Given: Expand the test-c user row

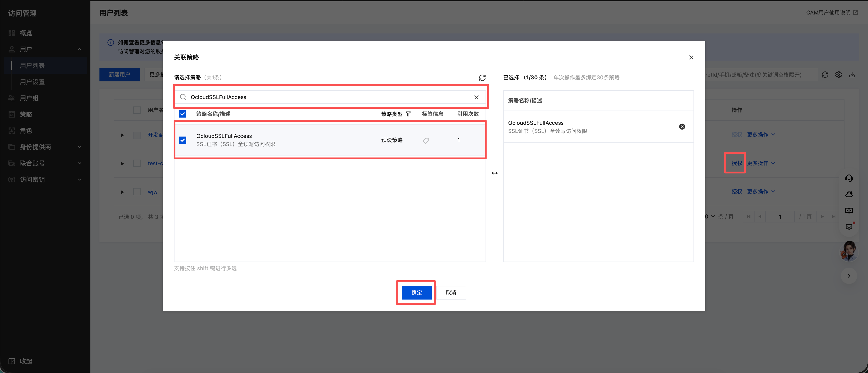Looking at the screenshot, I should [x=122, y=163].
